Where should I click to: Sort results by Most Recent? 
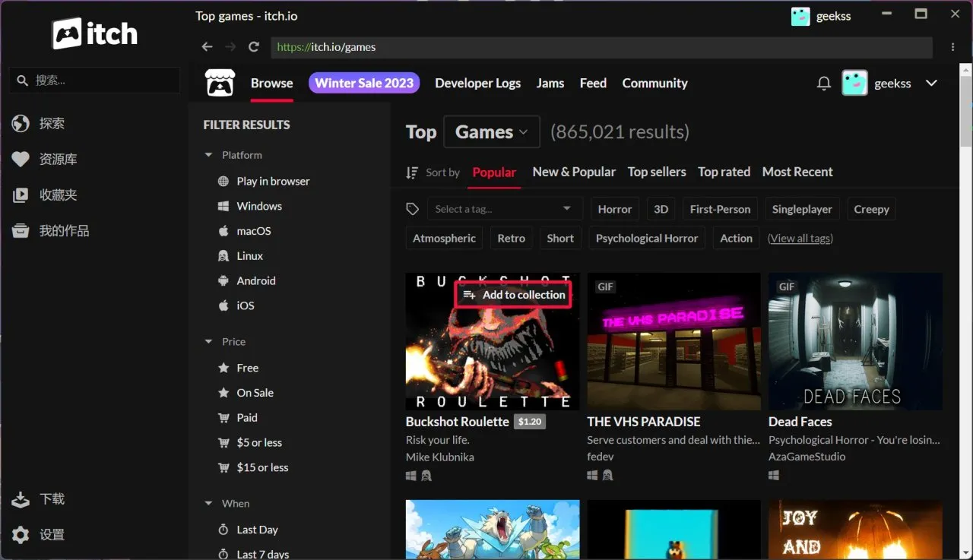tap(797, 172)
